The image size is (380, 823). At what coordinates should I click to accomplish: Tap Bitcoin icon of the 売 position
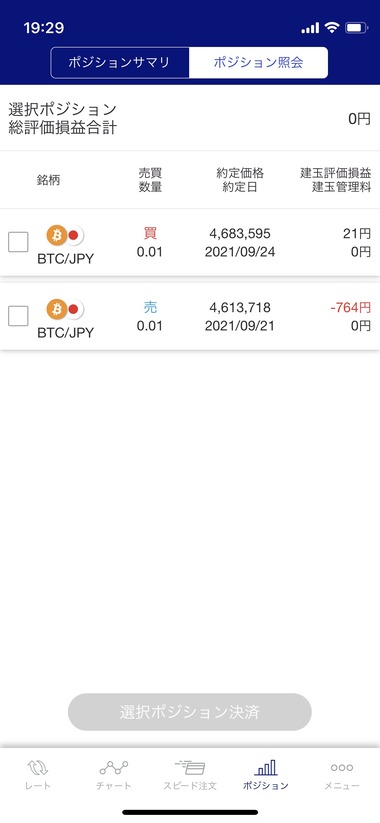(x=57, y=310)
